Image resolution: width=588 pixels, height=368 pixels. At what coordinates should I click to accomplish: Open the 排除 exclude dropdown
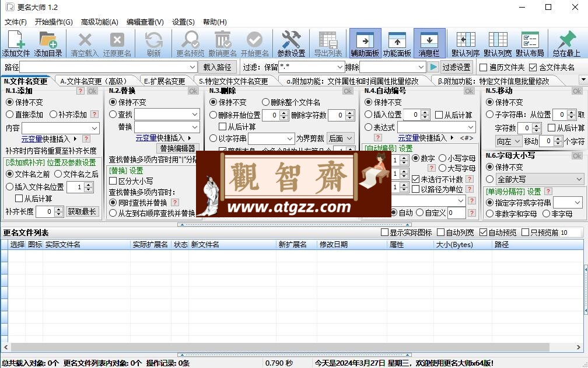coord(421,67)
